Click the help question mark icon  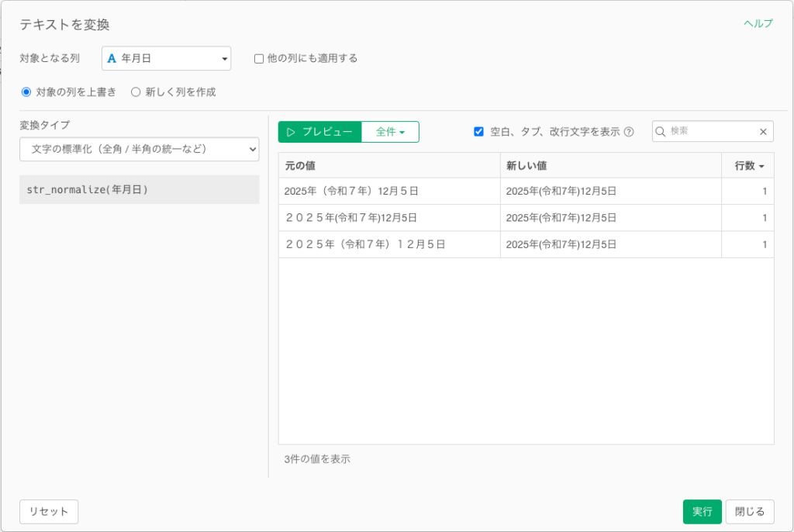629,132
